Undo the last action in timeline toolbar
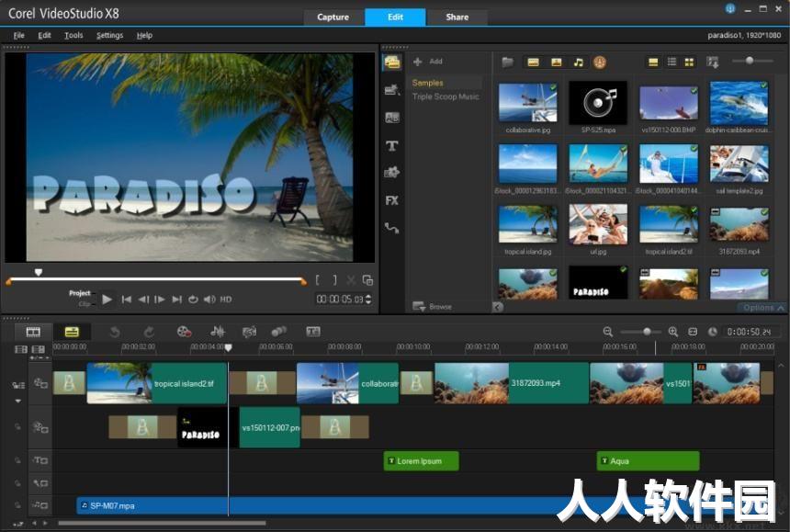 pos(115,332)
